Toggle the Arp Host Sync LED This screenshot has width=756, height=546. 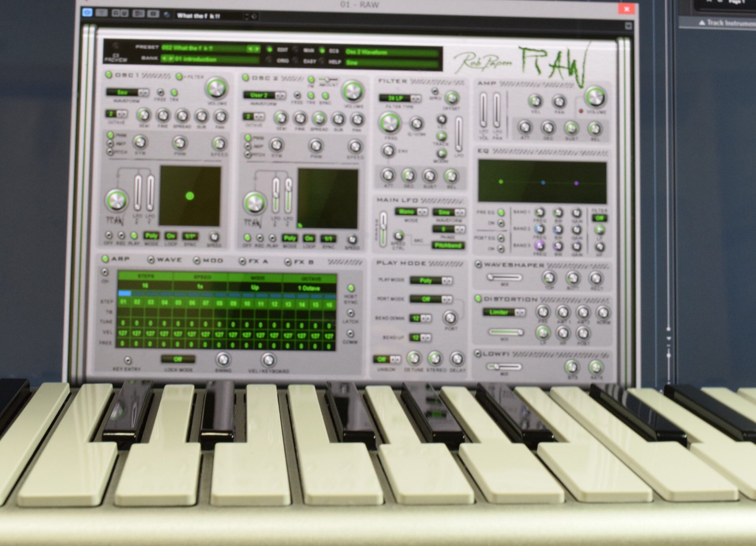[x=350, y=288]
